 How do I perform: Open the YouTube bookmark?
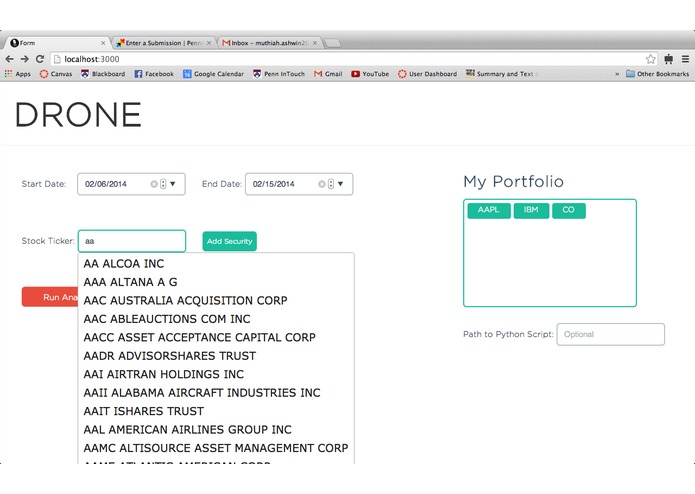[370, 74]
